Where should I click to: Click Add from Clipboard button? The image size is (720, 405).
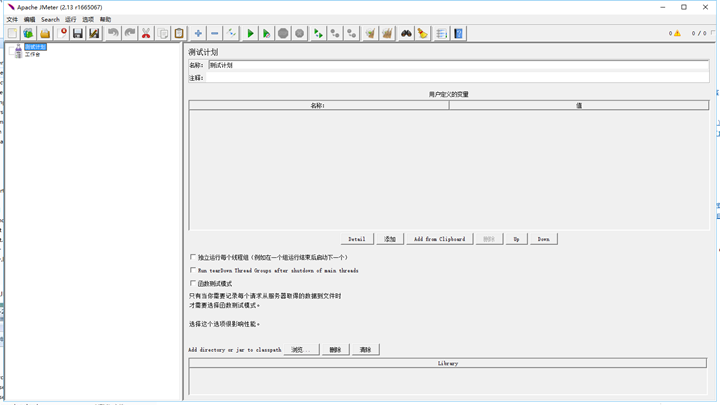click(439, 239)
